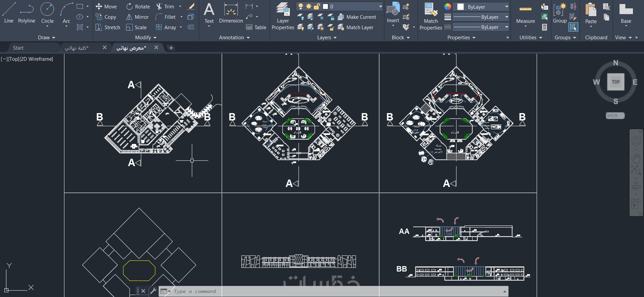Click the Rectangle tool icon

80,6
